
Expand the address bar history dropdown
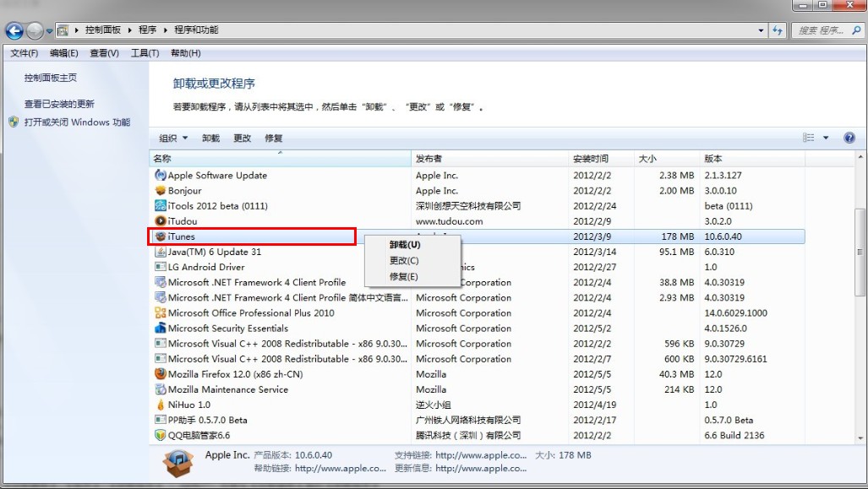(762, 30)
